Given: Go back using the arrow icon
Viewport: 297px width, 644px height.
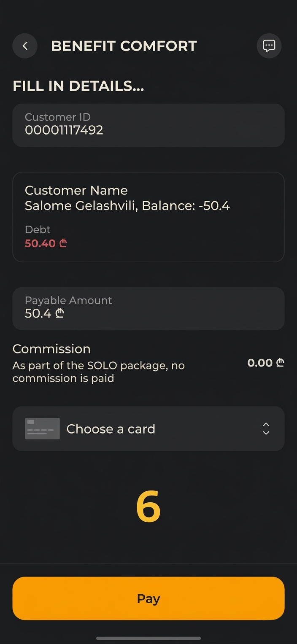Looking at the screenshot, I should [25, 46].
